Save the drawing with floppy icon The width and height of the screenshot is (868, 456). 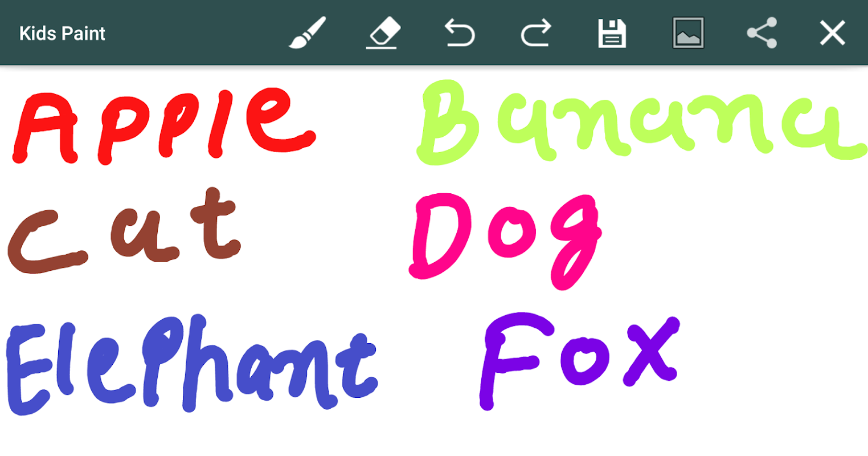coord(612,33)
